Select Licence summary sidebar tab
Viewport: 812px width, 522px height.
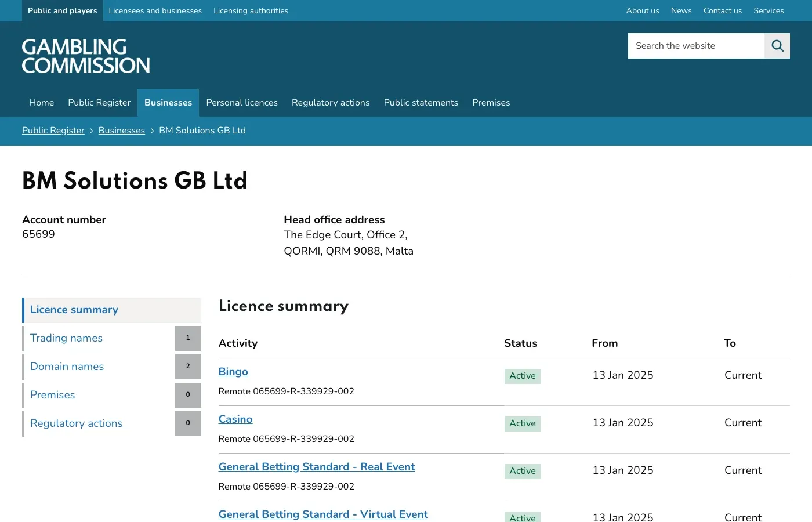(x=111, y=310)
